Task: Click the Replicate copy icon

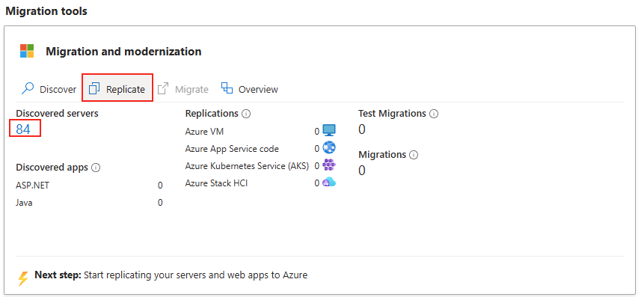Action: pos(94,88)
